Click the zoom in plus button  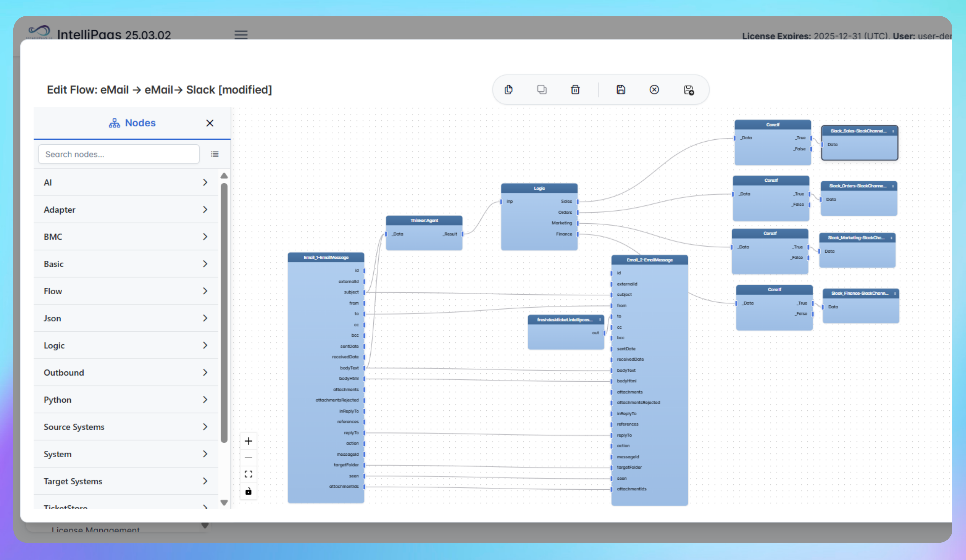[248, 441]
